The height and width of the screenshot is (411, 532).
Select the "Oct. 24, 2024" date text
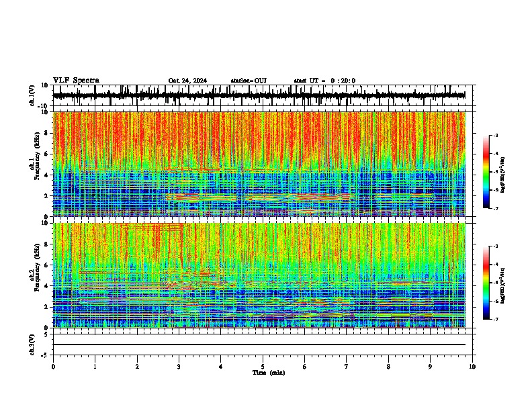click(x=187, y=81)
